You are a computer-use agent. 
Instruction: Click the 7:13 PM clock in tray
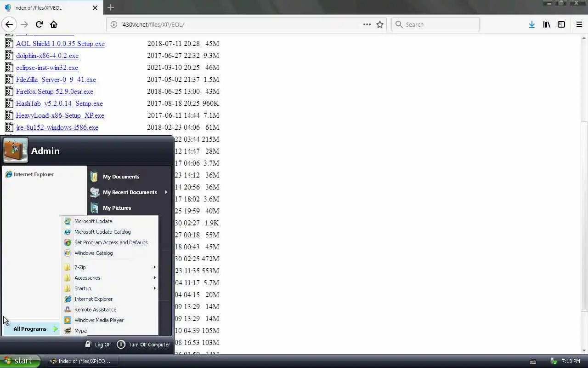click(571, 361)
